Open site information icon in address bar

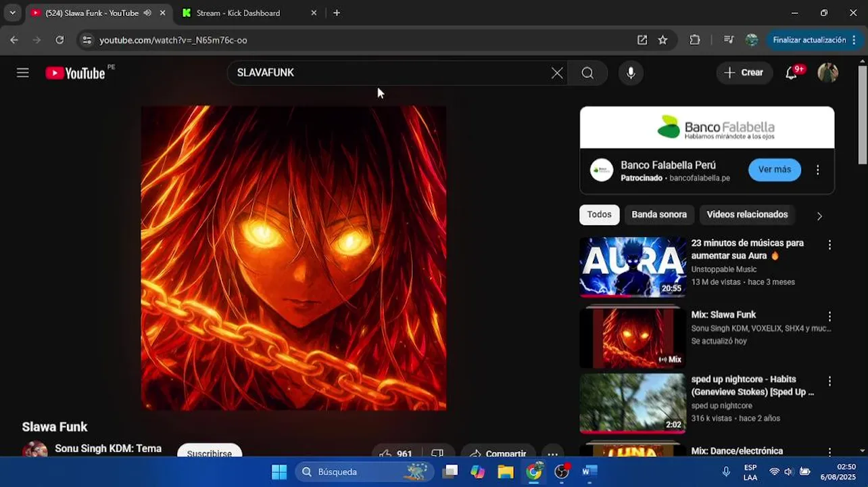coord(87,40)
